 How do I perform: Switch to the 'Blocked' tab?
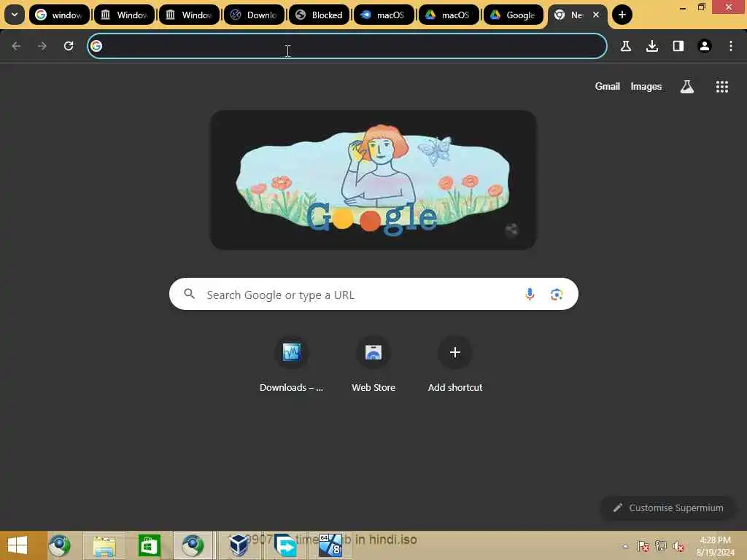320,15
